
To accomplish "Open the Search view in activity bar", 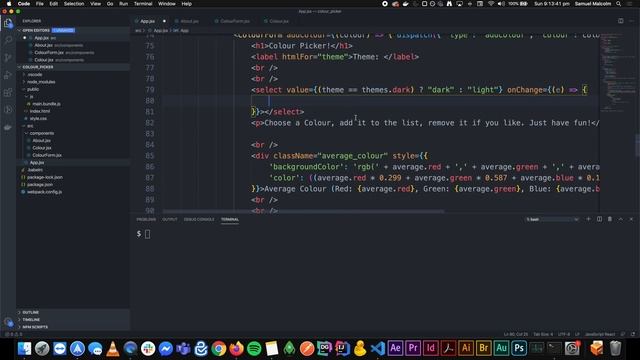I will [8, 40].
